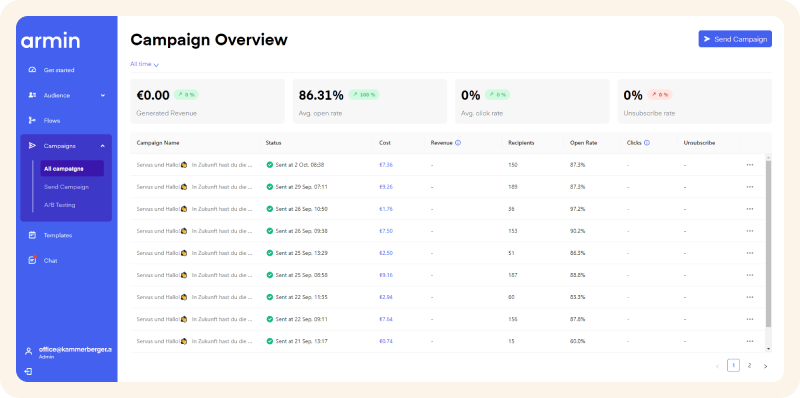Open more options for 22 Sep. 11:35 campaign

tap(749, 297)
